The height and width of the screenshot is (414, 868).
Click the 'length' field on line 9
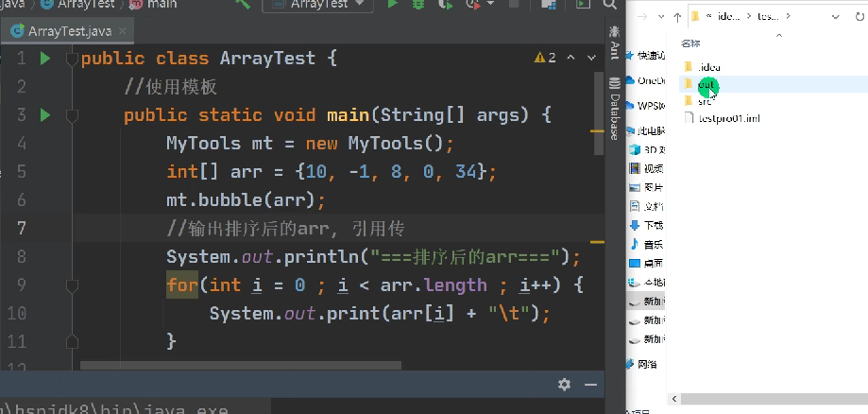pyautogui.click(x=455, y=285)
